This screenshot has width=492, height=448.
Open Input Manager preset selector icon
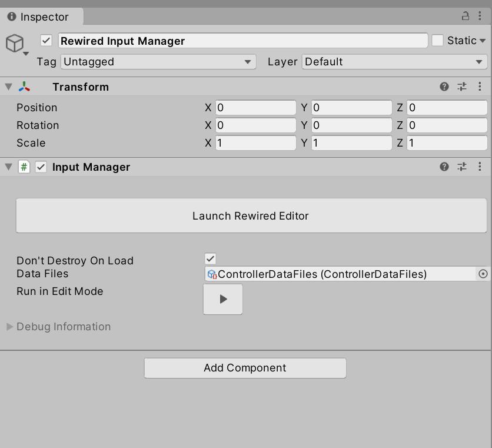[462, 167]
